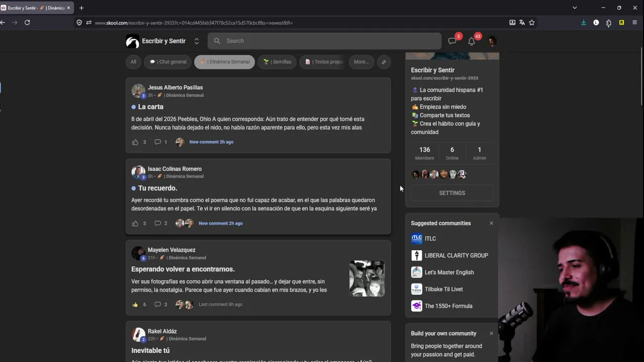Open Jesus Alberto Pasillas profile
The width and height of the screenshot is (644, 362).
[175, 87]
